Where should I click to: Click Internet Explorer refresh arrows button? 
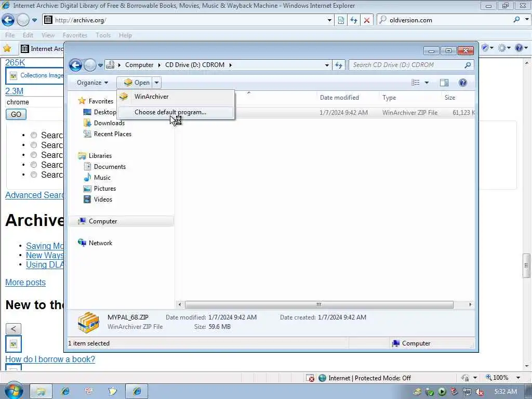click(353, 20)
